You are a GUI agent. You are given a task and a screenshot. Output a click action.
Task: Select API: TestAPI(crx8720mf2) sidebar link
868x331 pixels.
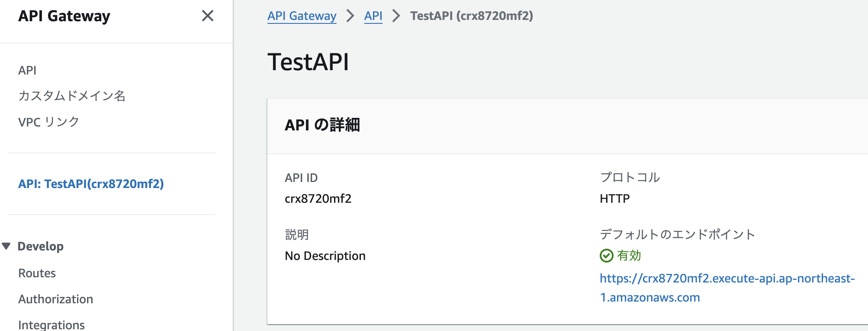(91, 184)
